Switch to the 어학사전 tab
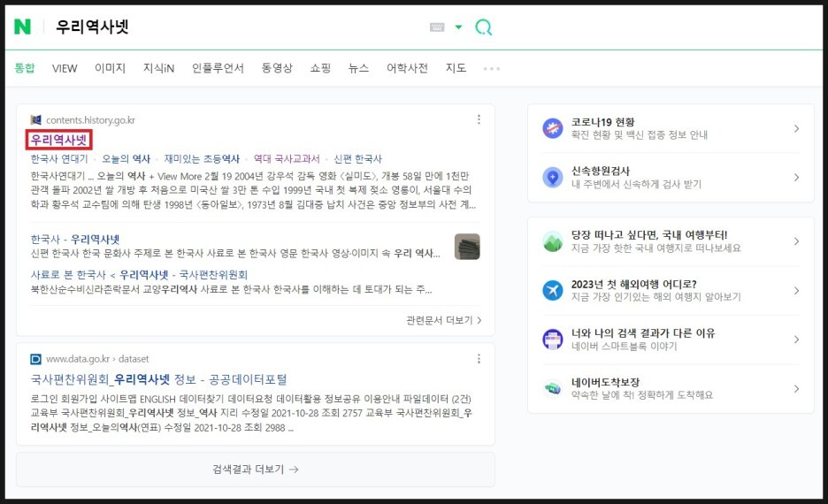The width and height of the screenshot is (828, 504). [407, 68]
